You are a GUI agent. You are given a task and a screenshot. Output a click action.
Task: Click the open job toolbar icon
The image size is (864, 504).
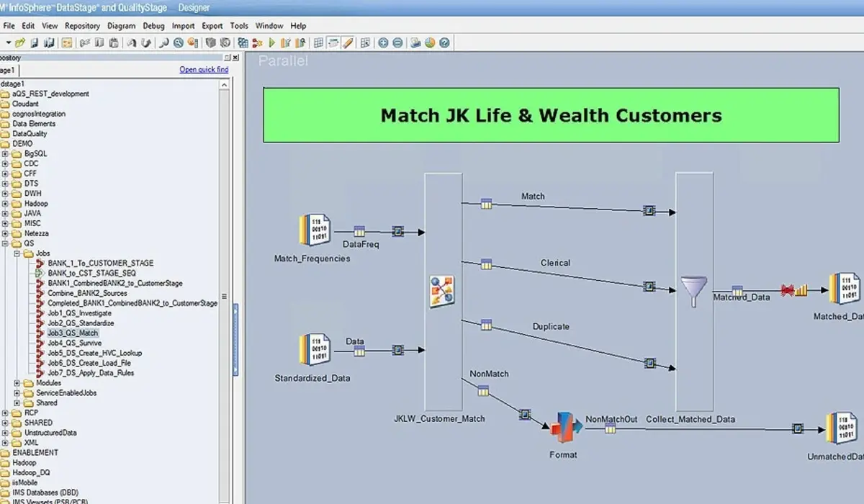tap(19, 42)
